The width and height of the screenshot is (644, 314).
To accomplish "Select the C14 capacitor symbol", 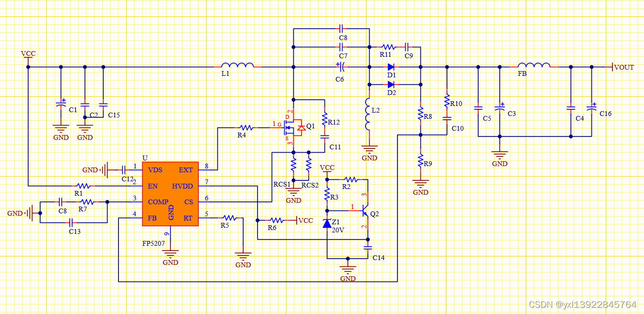I will pos(367,248).
